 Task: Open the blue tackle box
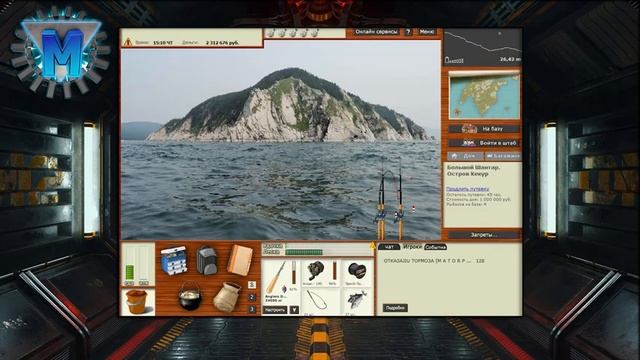click(x=174, y=260)
